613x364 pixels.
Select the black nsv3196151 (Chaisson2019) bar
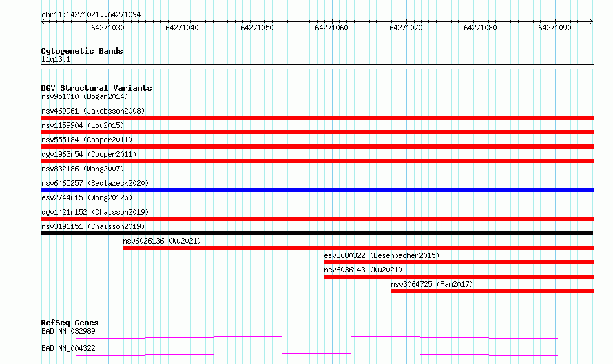pyautogui.click(x=317, y=233)
